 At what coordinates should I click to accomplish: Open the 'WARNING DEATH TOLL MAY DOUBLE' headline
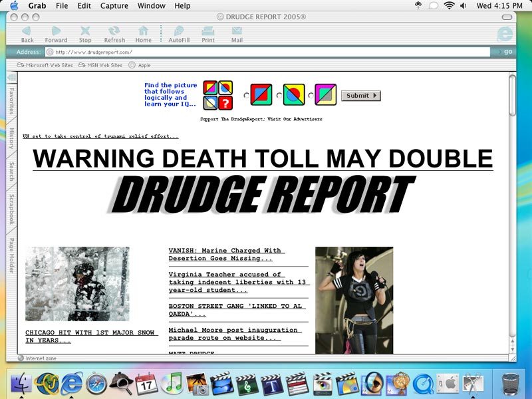[x=263, y=158]
